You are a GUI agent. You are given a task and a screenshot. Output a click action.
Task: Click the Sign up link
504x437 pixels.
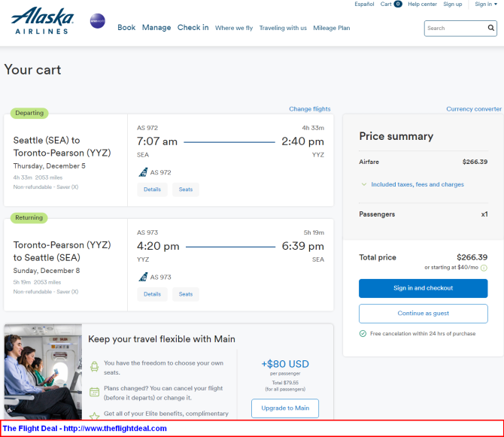(x=452, y=5)
